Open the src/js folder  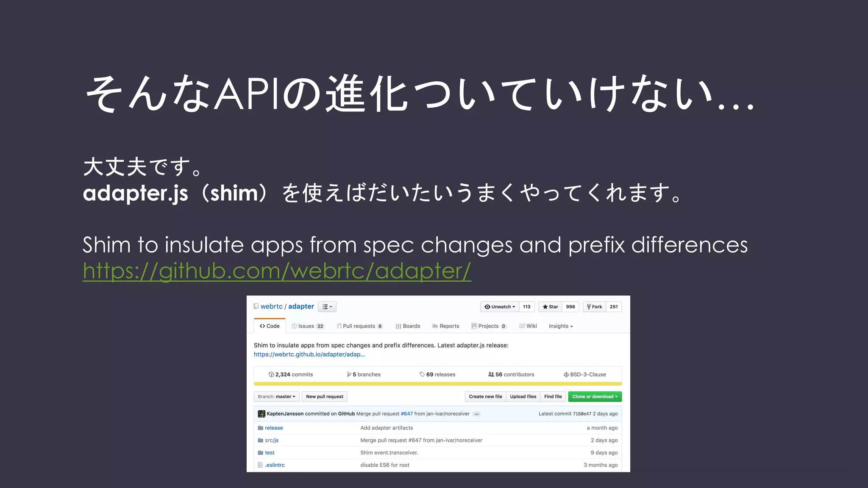(272, 440)
